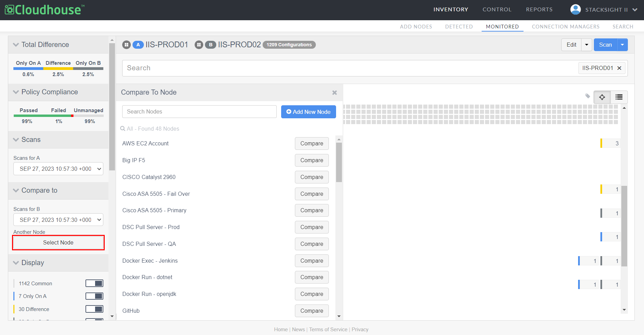Open the Scans for B date dropdown
This screenshot has height=335, width=644.
tap(58, 220)
